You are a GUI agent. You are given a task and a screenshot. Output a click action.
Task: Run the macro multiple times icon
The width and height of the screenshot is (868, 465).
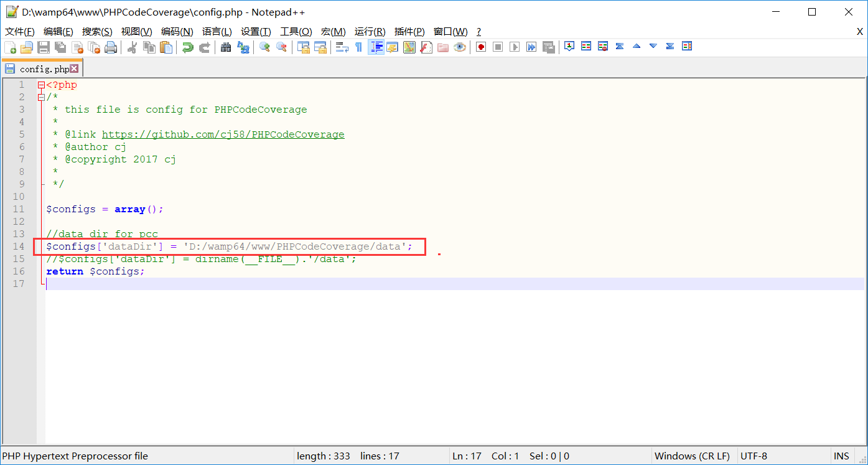pos(531,47)
